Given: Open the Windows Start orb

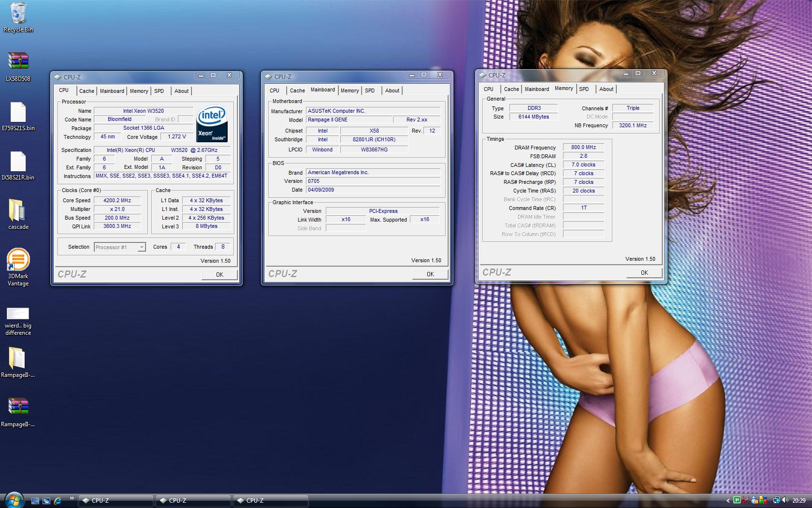Looking at the screenshot, I should 14,500.
